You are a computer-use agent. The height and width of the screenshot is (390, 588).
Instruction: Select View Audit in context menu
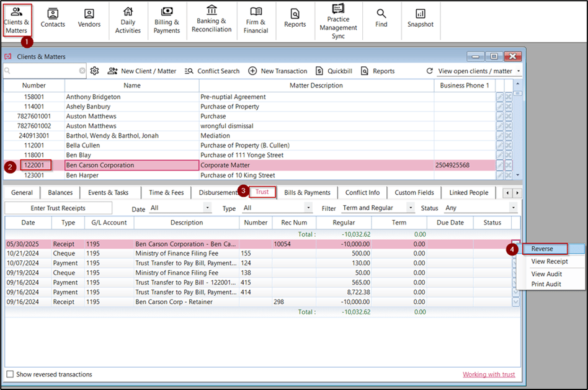[546, 274]
